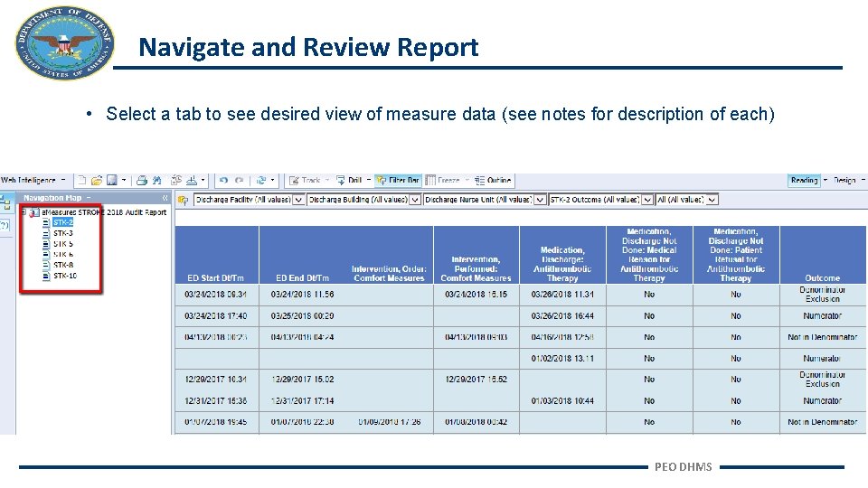868x488 pixels.
Task: Open the Navigation Map panel menu
Action: [89, 198]
